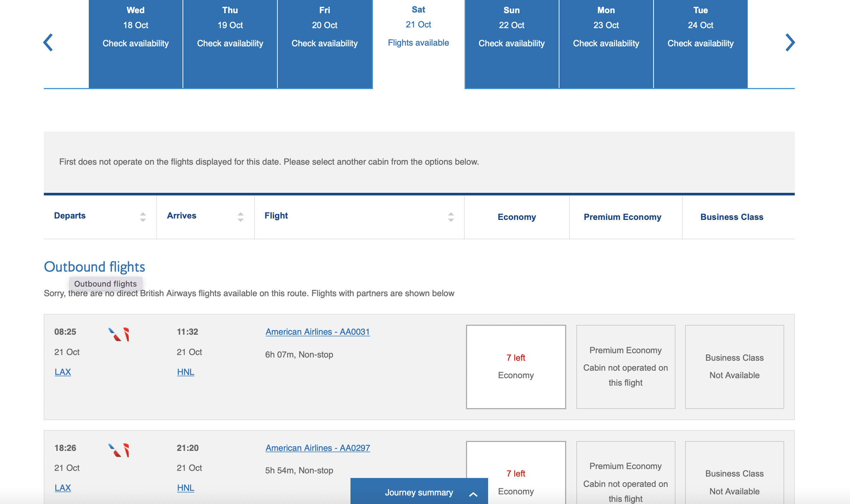Image resolution: width=850 pixels, height=504 pixels.
Task: Click American Airlines logo on 18:26 flight
Action: click(x=119, y=450)
